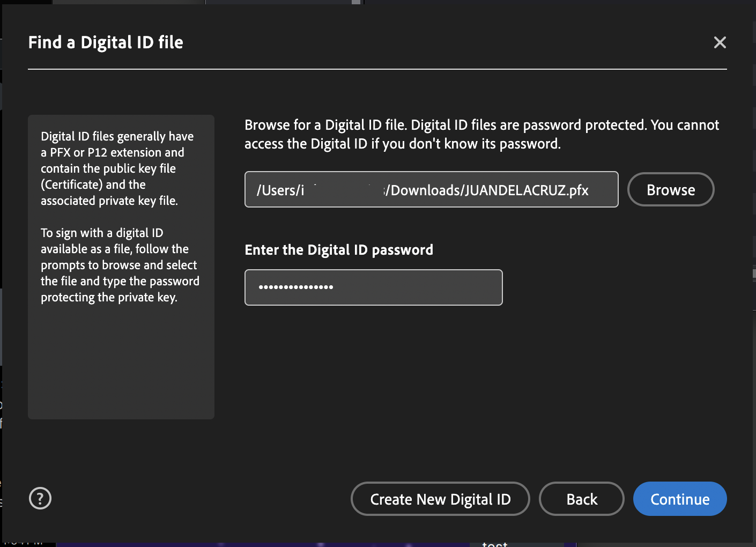This screenshot has width=756, height=547.
Task: Click Browse to choose a Digital ID file
Action: coord(671,189)
